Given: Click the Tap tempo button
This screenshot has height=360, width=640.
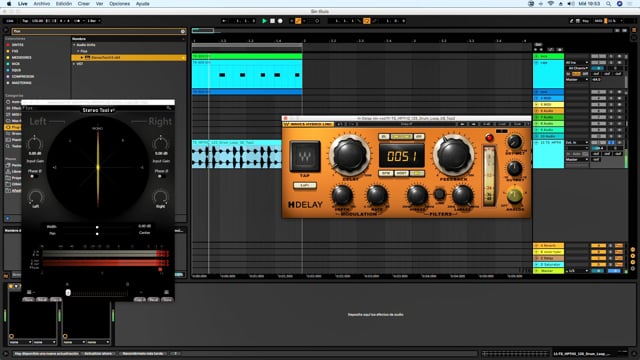Looking at the screenshot, I should (25, 21).
